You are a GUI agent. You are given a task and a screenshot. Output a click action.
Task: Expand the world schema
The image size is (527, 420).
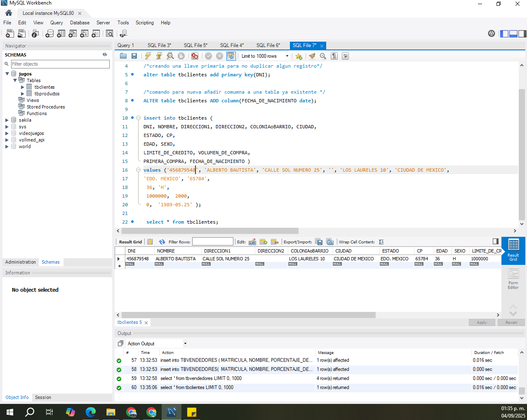click(7, 146)
